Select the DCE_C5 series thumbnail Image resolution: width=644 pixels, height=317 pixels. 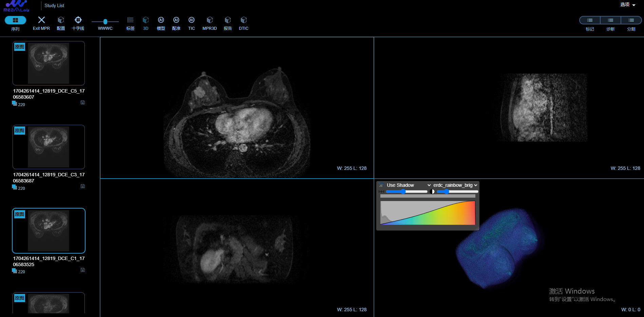coord(49,63)
